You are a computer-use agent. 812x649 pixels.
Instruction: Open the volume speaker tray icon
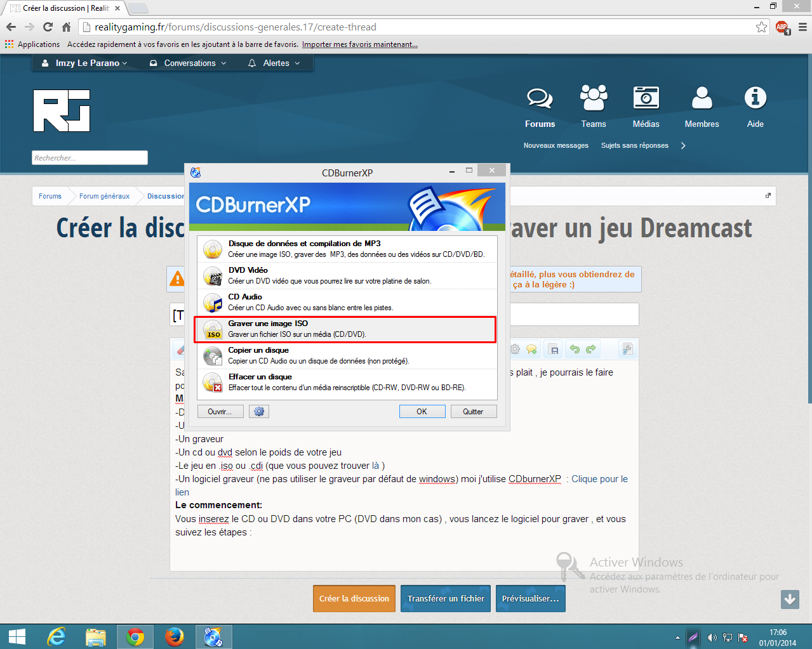(712, 638)
